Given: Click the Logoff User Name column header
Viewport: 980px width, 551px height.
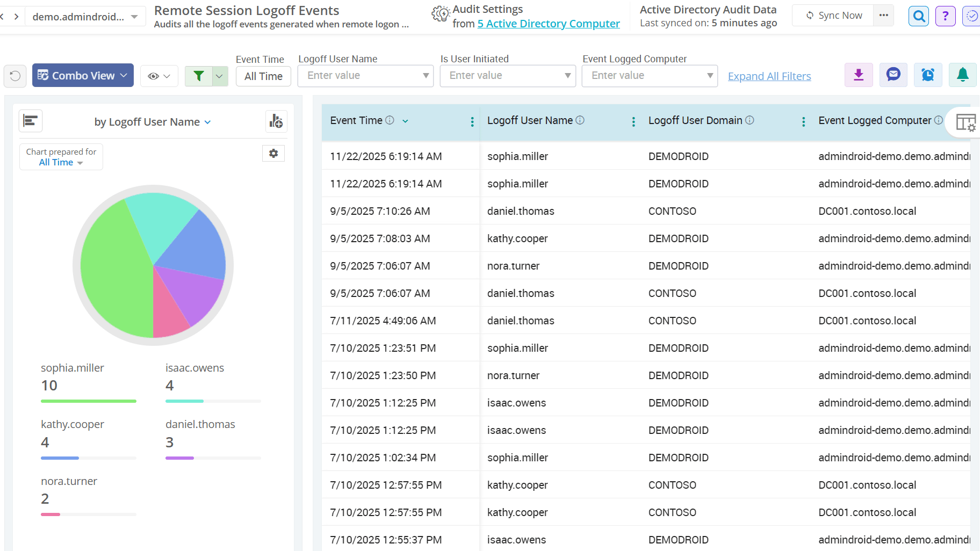Looking at the screenshot, I should [530, 120].
